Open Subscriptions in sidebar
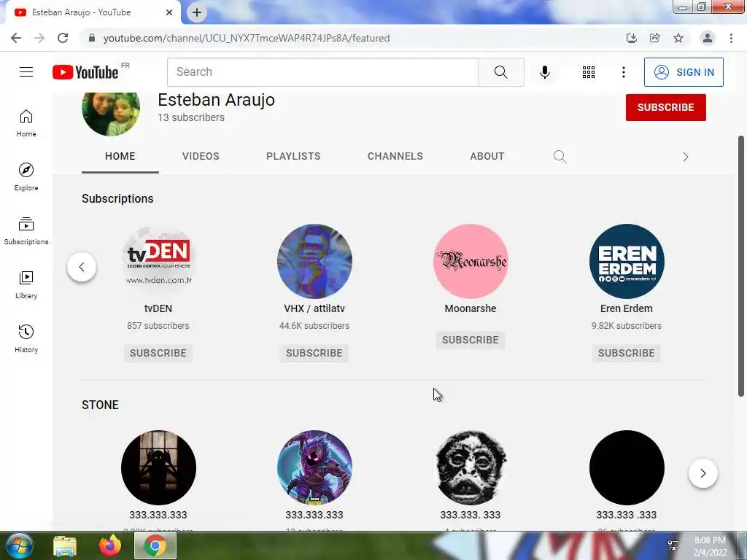Viewport: 747px width, 560px height. pos(26,230)
